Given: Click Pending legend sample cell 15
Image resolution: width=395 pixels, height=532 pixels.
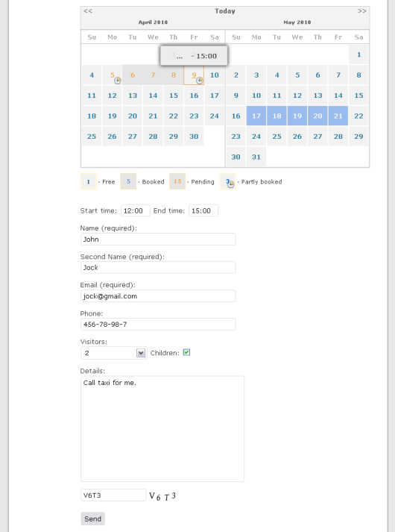Looking at the screenshot, I should [177, 181].
